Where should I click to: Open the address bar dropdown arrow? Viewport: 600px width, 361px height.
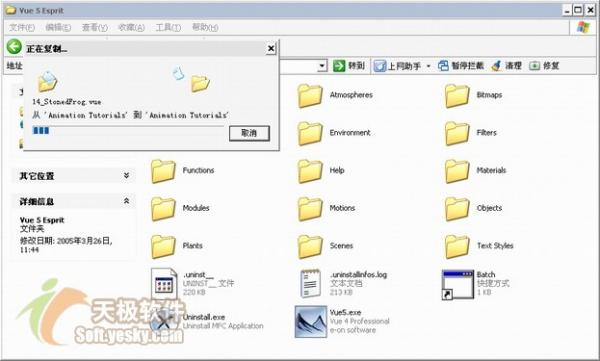[322, 66]
